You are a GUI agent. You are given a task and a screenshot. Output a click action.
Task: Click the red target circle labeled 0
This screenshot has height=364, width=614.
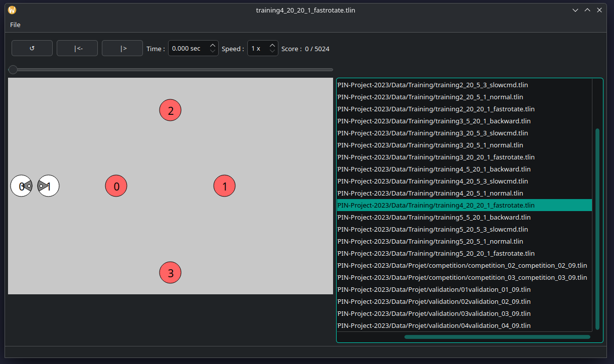116,187
